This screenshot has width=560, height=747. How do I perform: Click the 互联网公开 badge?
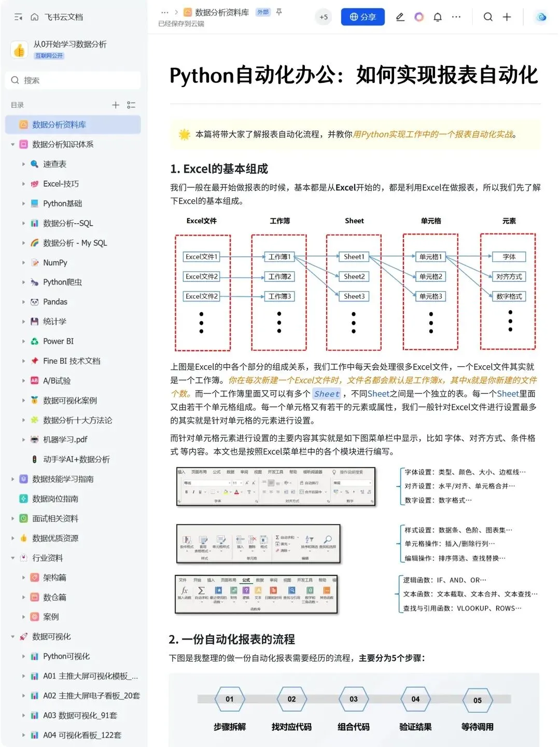point(49,56)
